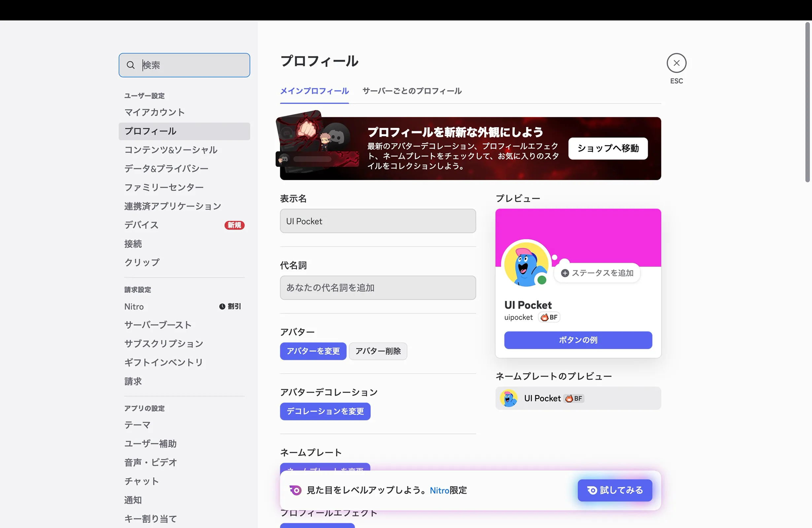Viewport: 812px width, 528px height.
Task: Click the BF badge in nameplate preview
Action: click(x=574, y=398)
